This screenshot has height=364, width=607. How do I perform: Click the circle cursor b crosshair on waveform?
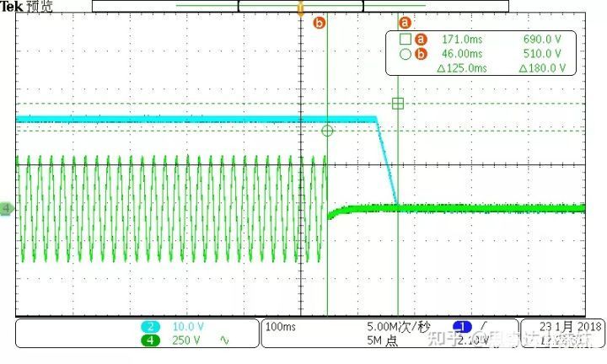coord(327,131)
